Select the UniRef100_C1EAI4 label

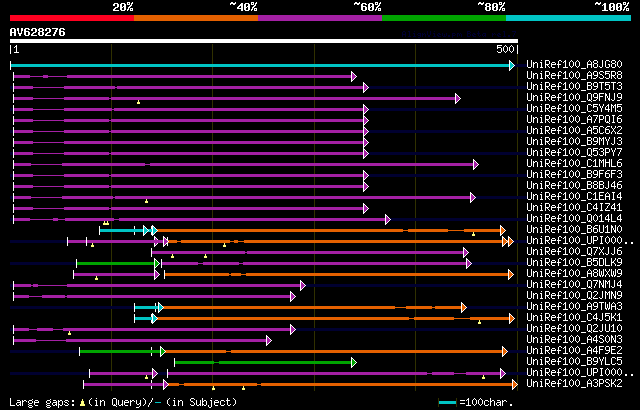574,197
